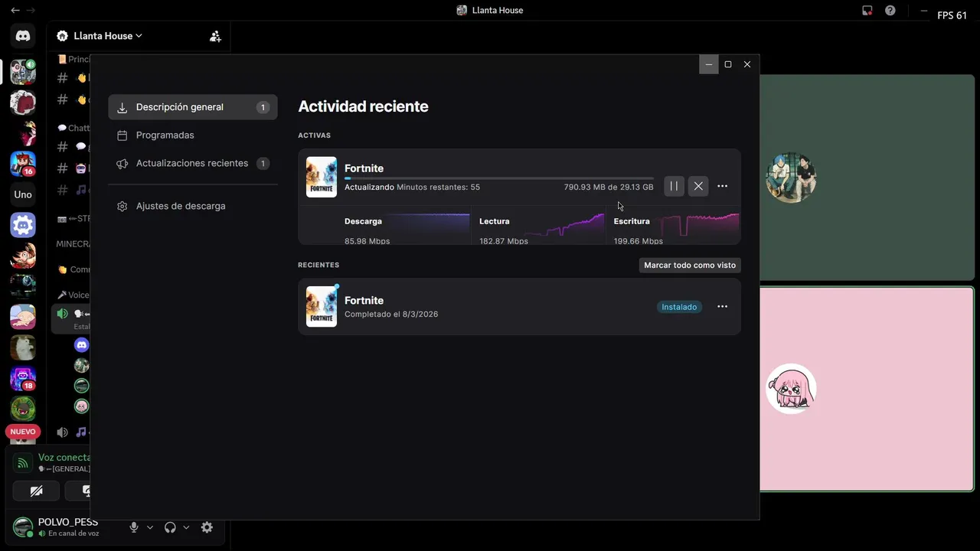
Task: Open server icon with red 18 badge
Action: [23, 378]
